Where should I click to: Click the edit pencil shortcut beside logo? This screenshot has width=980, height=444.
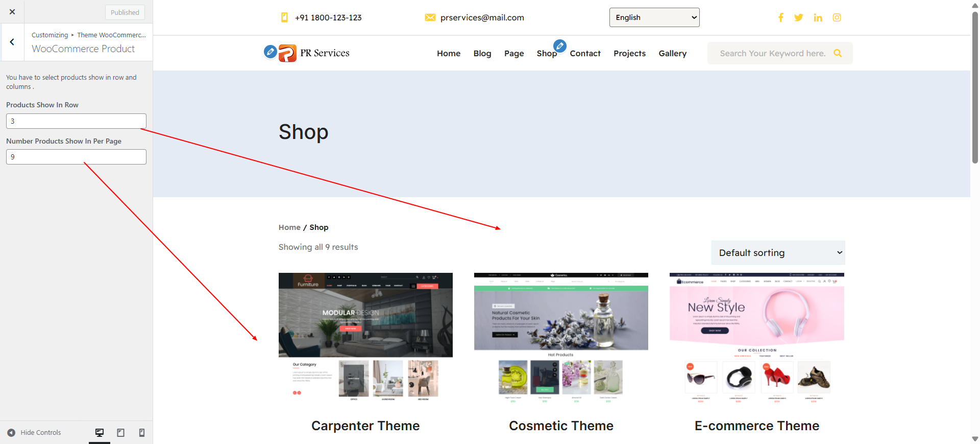click(x=271, y=51)
